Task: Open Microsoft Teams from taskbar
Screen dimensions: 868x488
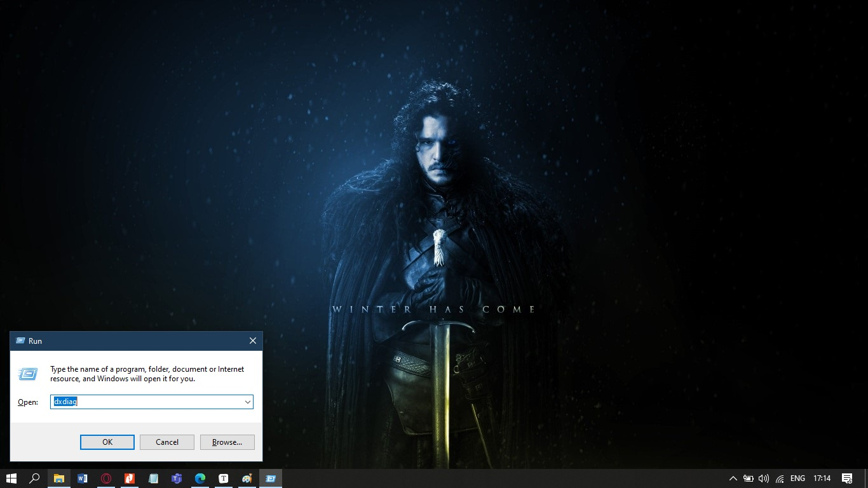Action: (x=177, y=478)
